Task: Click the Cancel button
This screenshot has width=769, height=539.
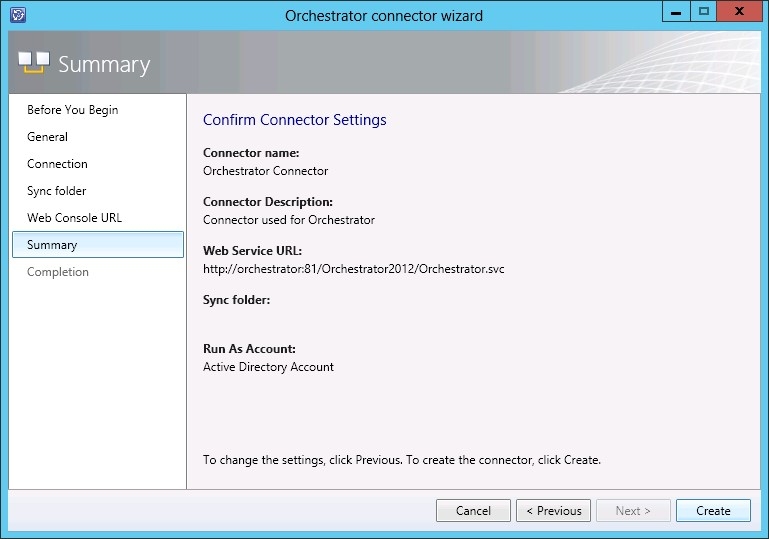Action: (473, 511)
